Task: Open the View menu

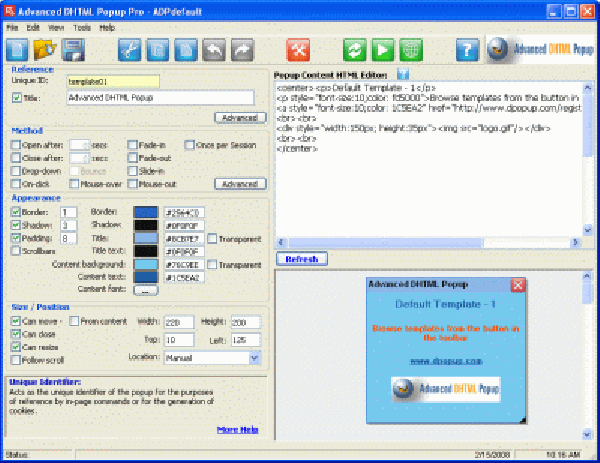Action: pos(57,27)
